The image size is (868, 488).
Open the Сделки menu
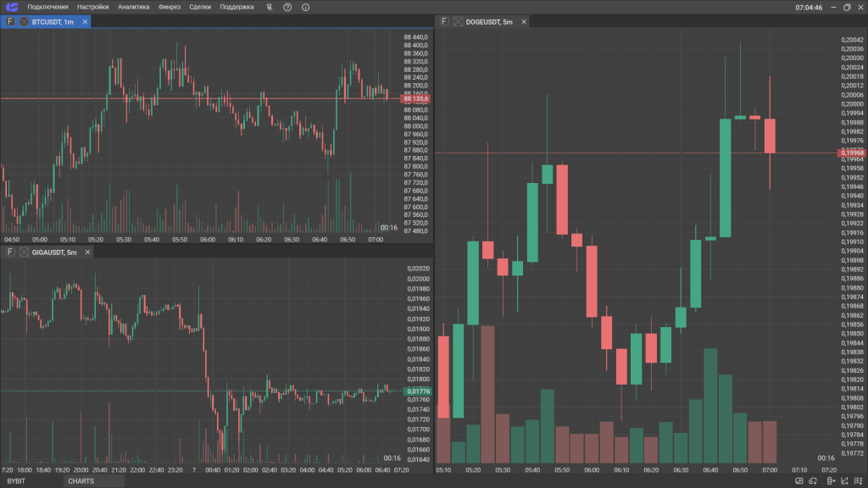(200, 7)
